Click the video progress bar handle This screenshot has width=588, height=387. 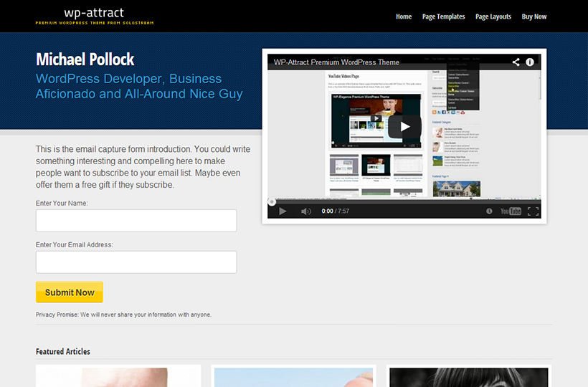click(272, 202)
